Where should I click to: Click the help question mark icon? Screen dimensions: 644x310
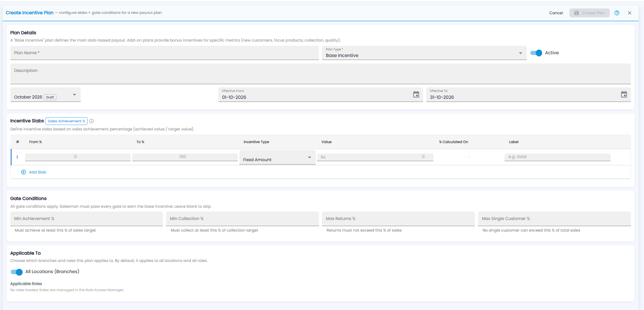(617, 13)
